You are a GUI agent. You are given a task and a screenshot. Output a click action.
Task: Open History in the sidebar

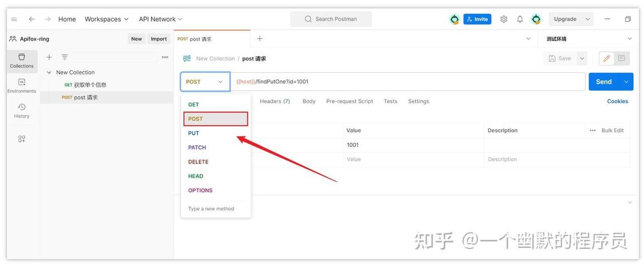tap(22, 111)
